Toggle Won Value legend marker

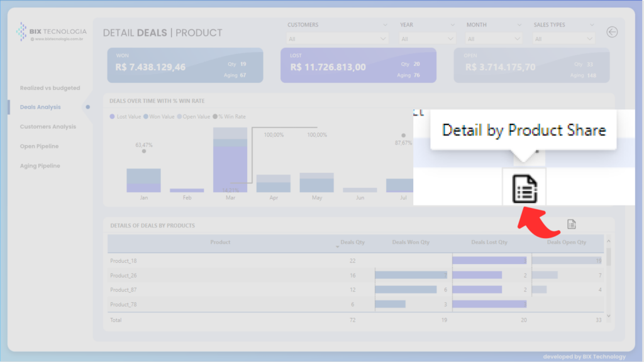146,117
